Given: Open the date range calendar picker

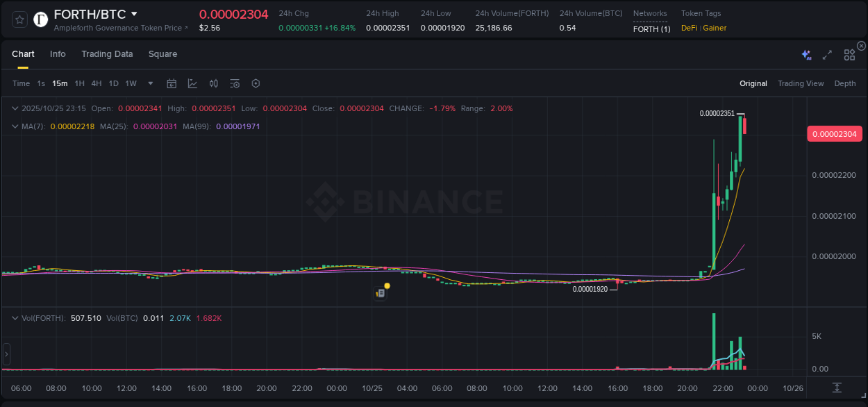Looking at the screenshot, I should [172, 83].
